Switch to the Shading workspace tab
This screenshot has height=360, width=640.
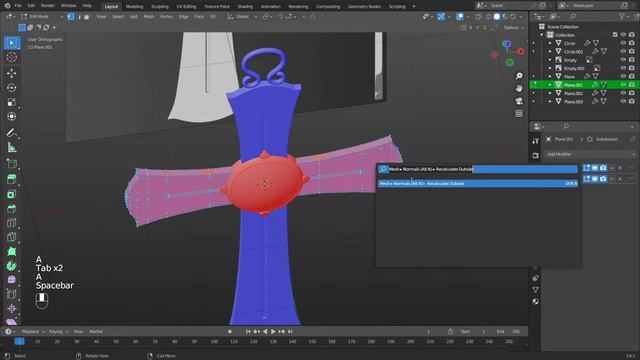click(x=245, y=6)
